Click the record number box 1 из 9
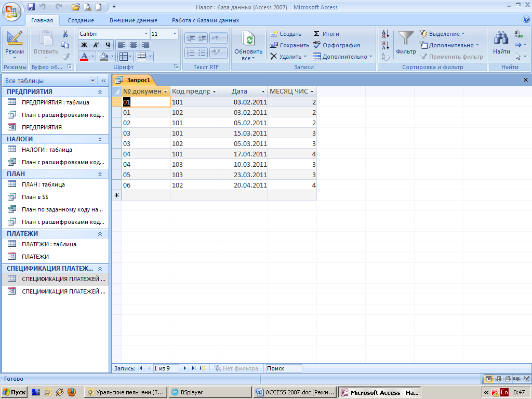Viewport: 532px width, 399px height. coord(166,368)
